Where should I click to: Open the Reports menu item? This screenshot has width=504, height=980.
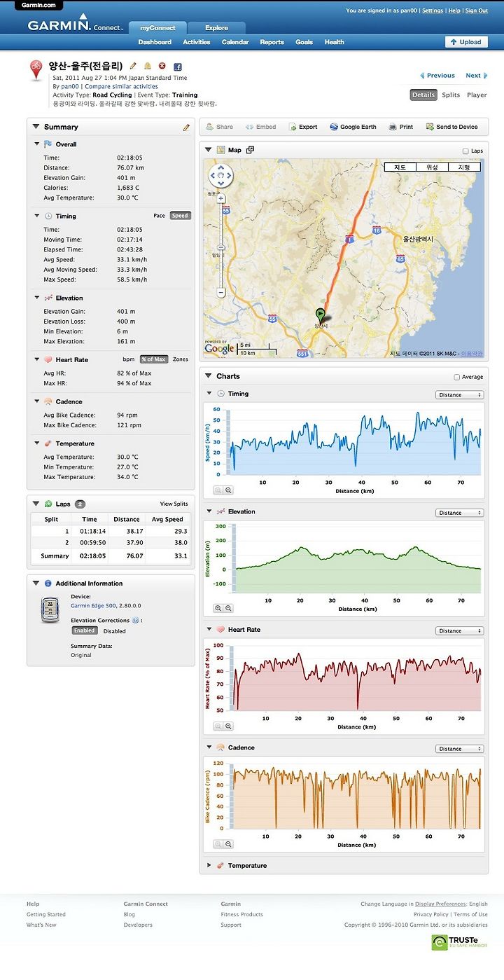click(x=272, y=42)
